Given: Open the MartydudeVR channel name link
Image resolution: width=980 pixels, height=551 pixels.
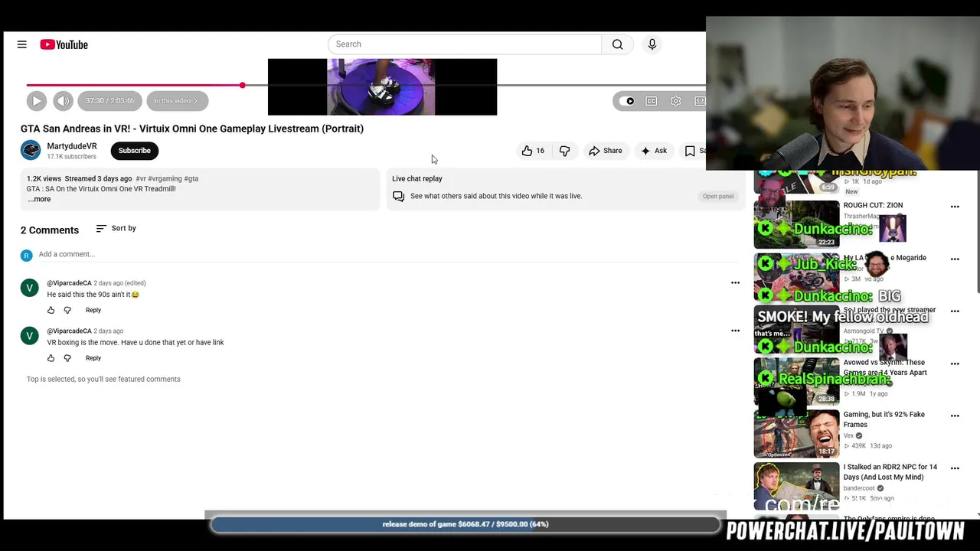Looking at the screenshot, I should click(x=72, y=146).
